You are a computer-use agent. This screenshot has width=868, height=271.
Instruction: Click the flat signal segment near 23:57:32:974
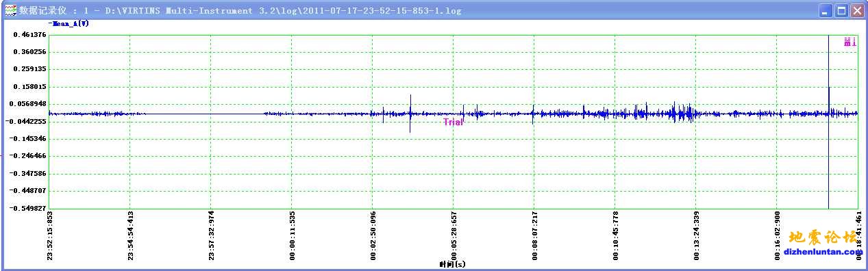(211, 114)
